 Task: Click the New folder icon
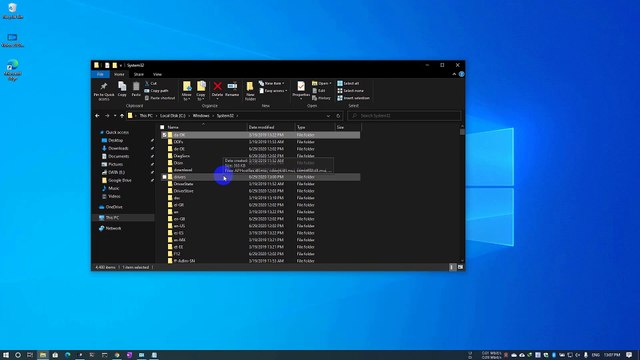coord(250,86)
